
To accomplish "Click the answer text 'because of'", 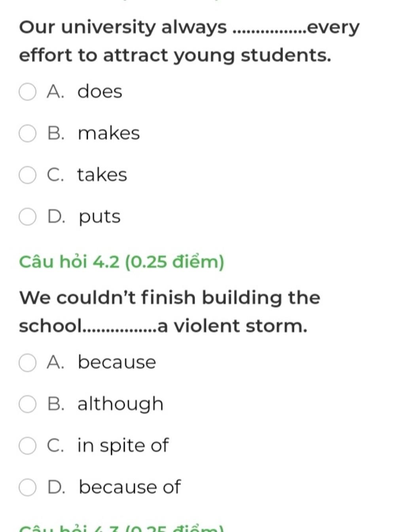I will 130,487.
